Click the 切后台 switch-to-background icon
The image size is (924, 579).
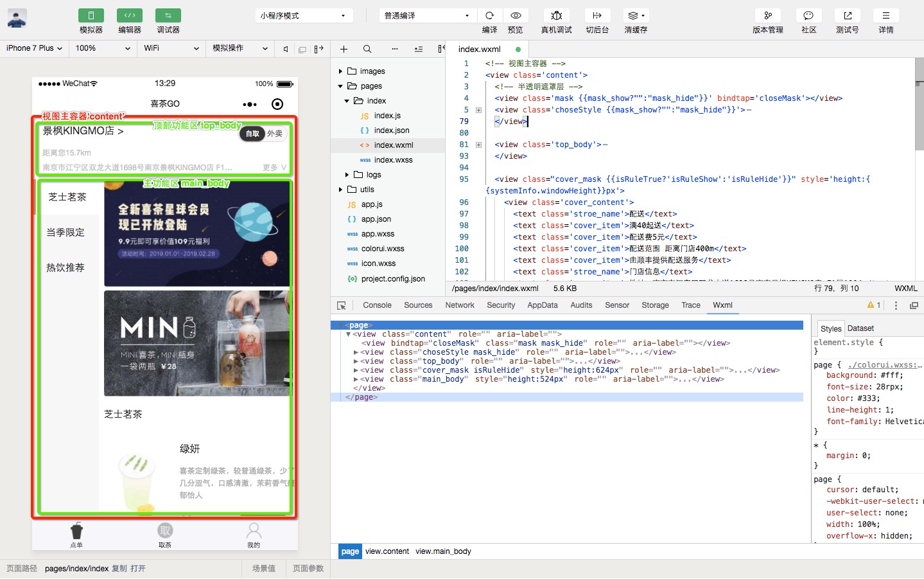pyautogui.click(x=597, y=15)
